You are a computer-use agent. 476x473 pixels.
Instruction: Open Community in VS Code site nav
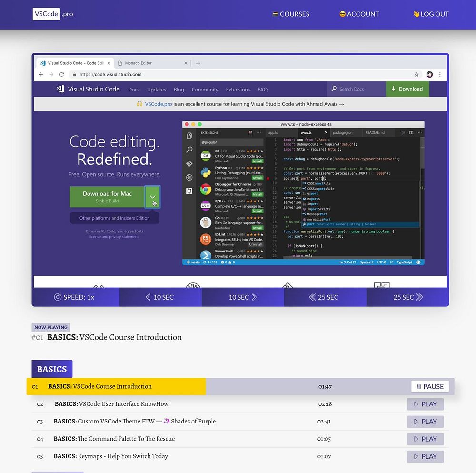click(x=205, y=90)
